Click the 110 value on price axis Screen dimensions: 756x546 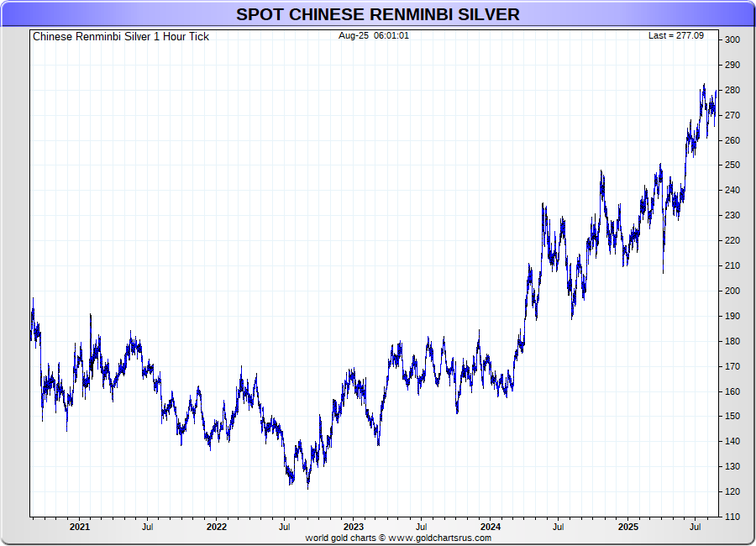tap(732, 517)
